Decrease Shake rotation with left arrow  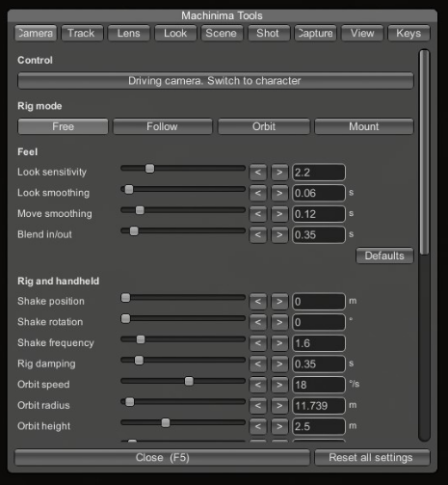[258, 322]
